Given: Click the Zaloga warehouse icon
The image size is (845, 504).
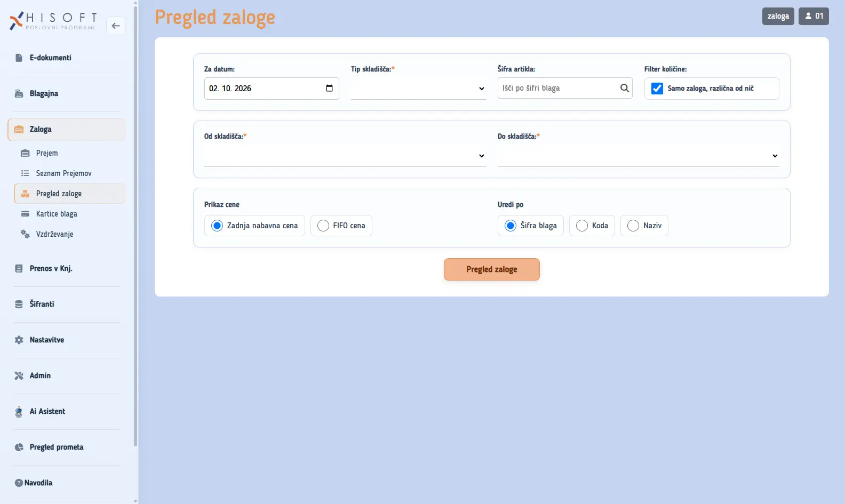Looking at the screenshot, I should 19,129.
